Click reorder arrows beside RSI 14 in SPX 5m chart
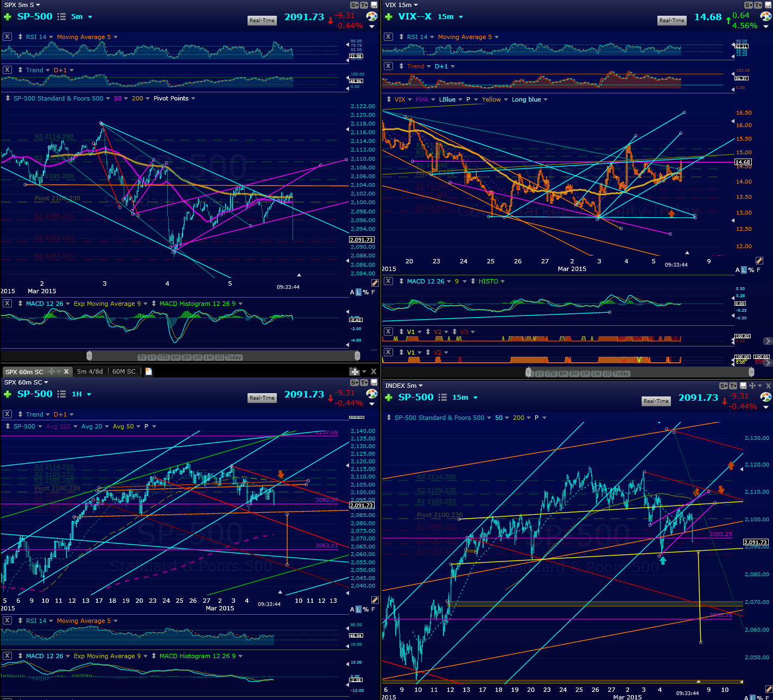This screenshot has width=773, height=700. coord(20,37)
